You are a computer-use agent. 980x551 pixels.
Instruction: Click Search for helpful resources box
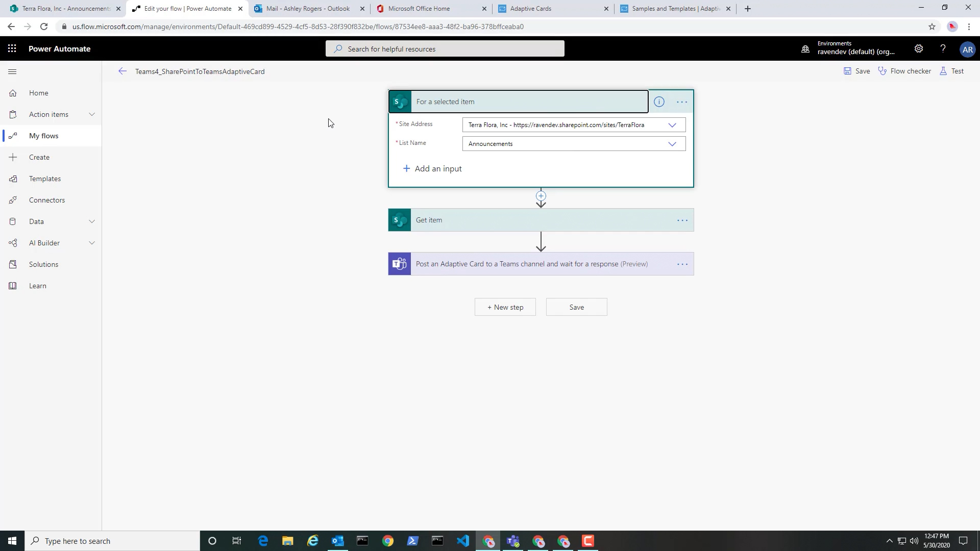click(445, 49)
